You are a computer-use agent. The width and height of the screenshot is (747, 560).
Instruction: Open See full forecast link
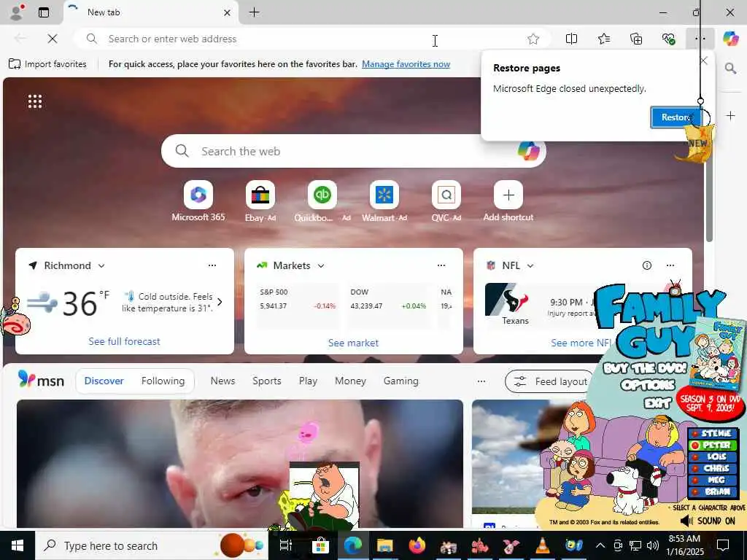tap(124, 341)
